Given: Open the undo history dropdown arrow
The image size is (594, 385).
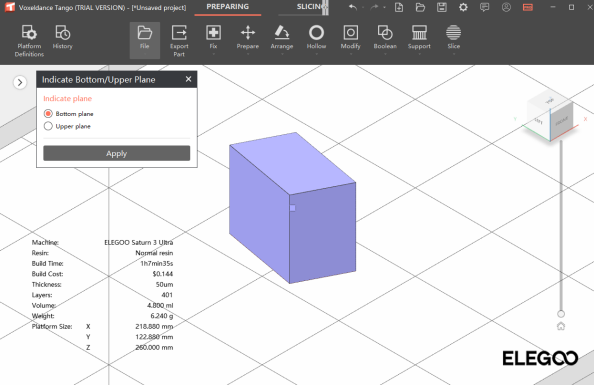Looking at the screenshot, I should point(363,8).
